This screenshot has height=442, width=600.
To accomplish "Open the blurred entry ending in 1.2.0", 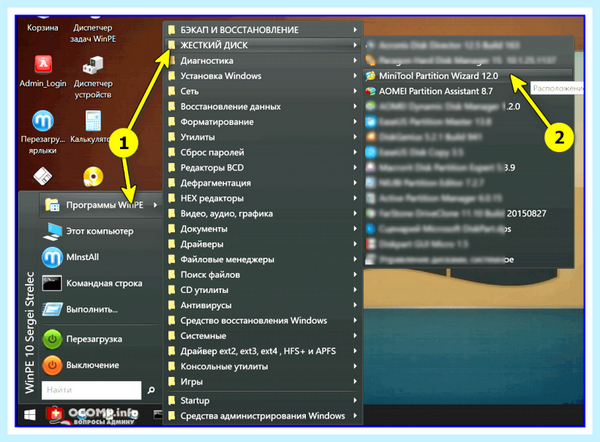I will [x=468, y=106].
